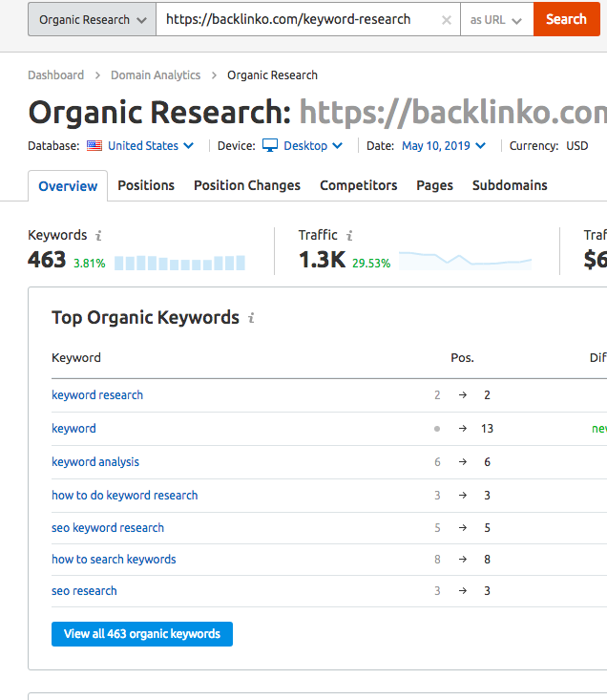Click the Keywords trend bar chart

coord(179,263)
